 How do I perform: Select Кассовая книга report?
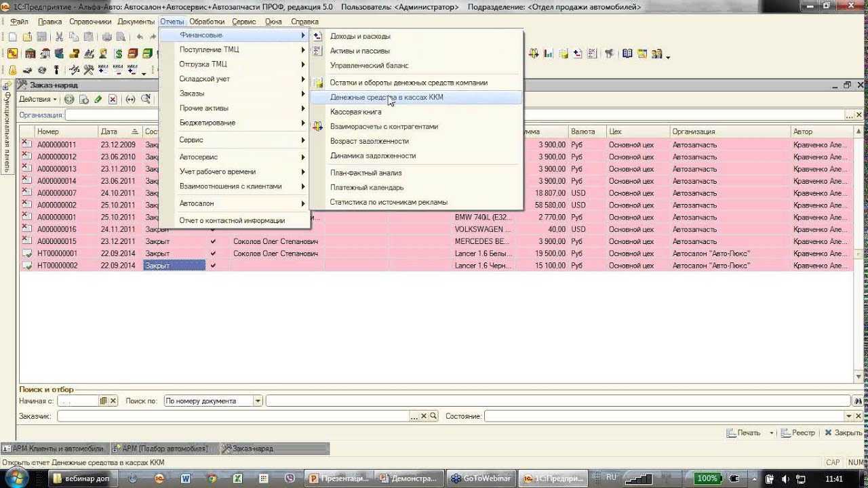click(x=416, y=112)
